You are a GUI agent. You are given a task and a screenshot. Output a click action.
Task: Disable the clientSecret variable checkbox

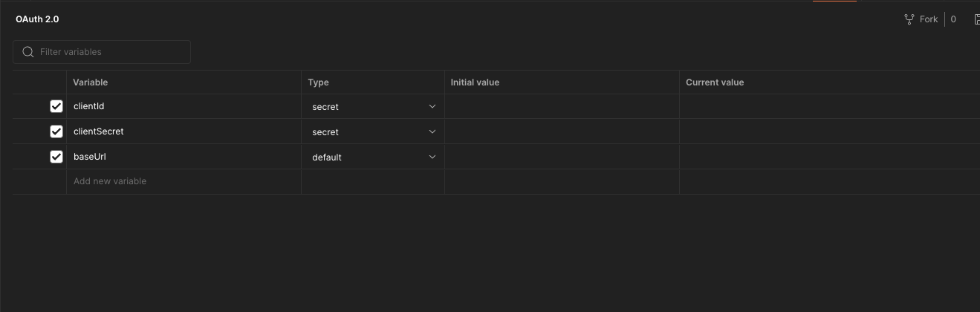56,131
